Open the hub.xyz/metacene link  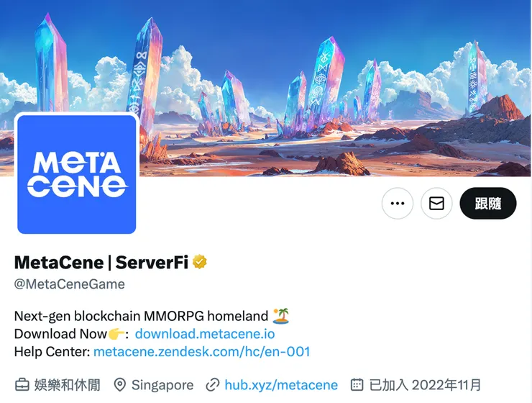(281, 385)
